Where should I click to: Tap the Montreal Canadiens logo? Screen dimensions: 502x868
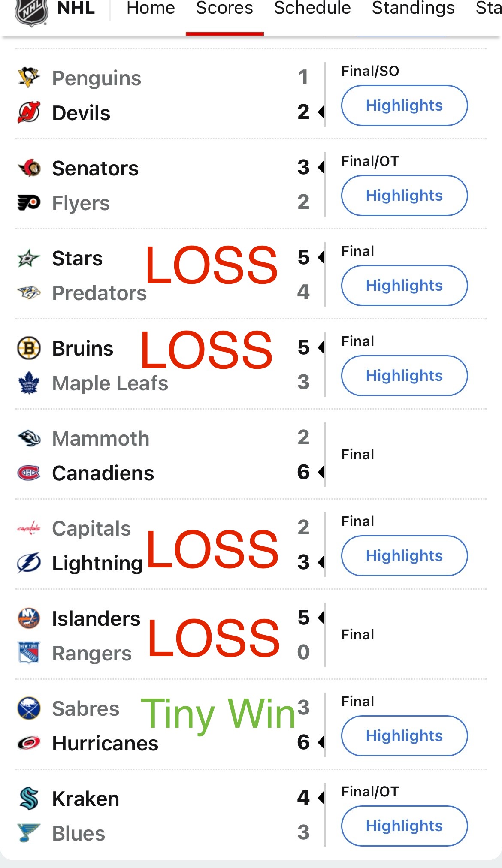(x=29, y=473)
